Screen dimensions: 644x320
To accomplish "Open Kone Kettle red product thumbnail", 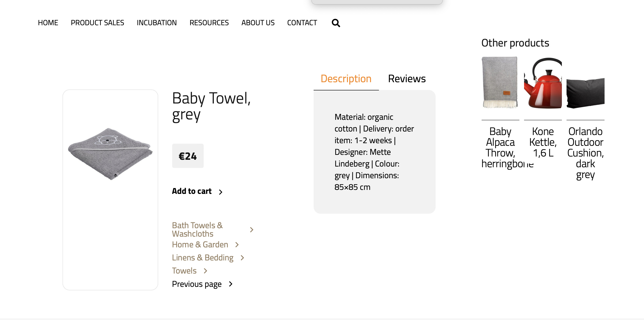I will pos(543,83).
